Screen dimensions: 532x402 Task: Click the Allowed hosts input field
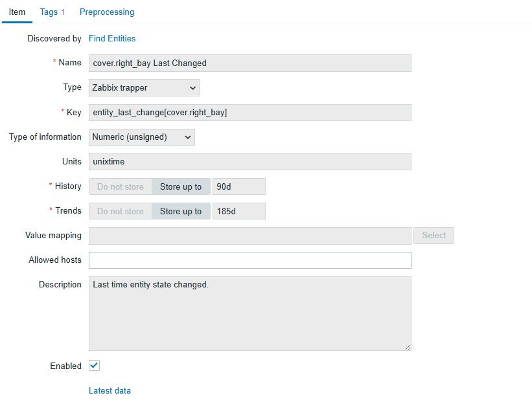pos(249,260)
